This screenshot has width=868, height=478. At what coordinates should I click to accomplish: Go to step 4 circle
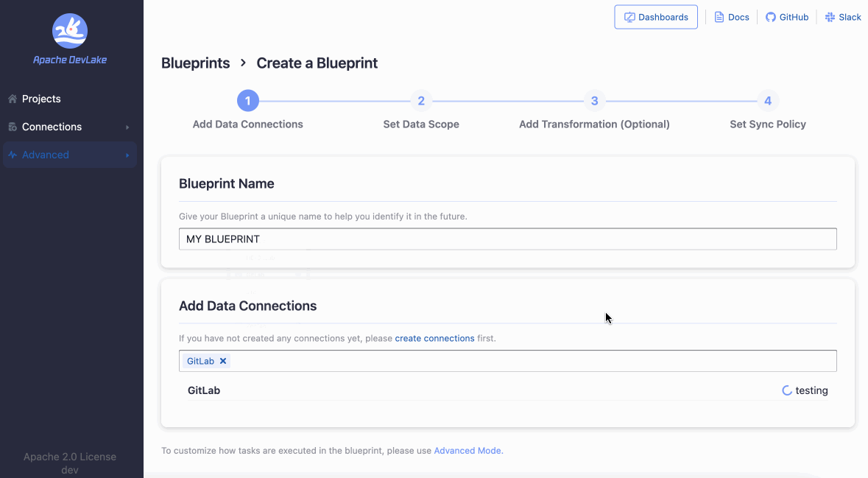click(x=768, y=101)
